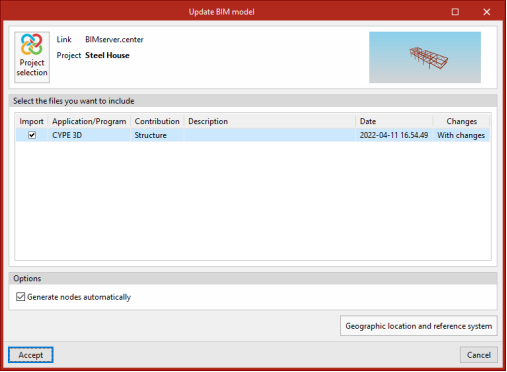
Task: Click the Steel House project name
Action: (107, 55)
